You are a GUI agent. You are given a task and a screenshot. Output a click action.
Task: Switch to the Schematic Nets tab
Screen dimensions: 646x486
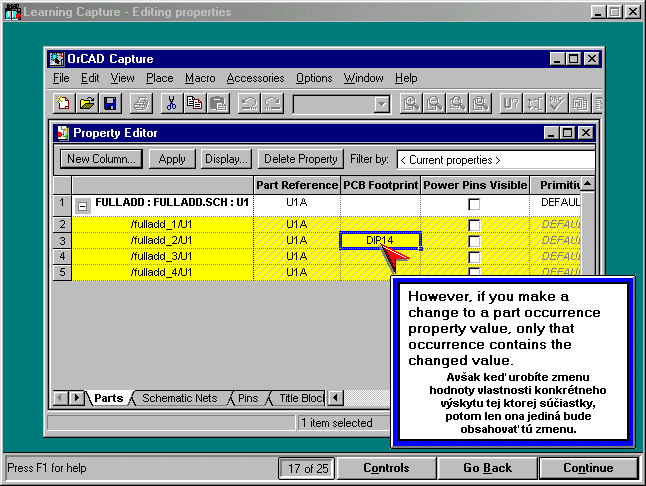tap(179, 398)
